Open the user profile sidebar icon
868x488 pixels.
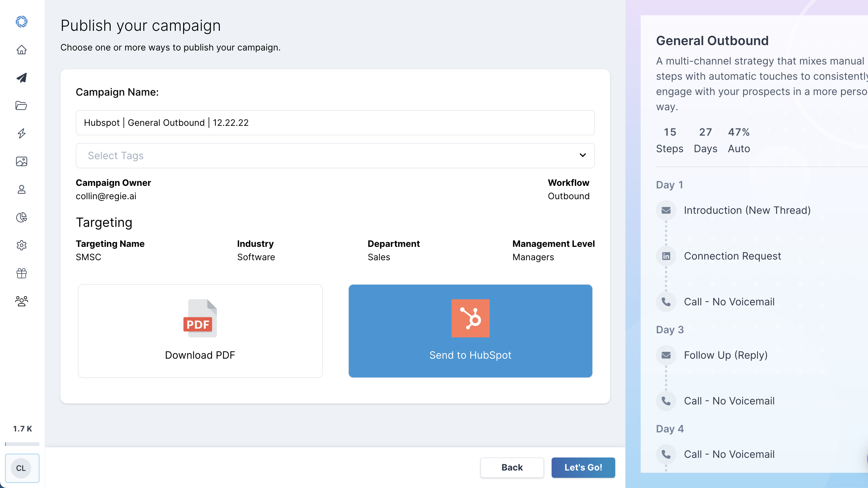click(x=22, y=189)
